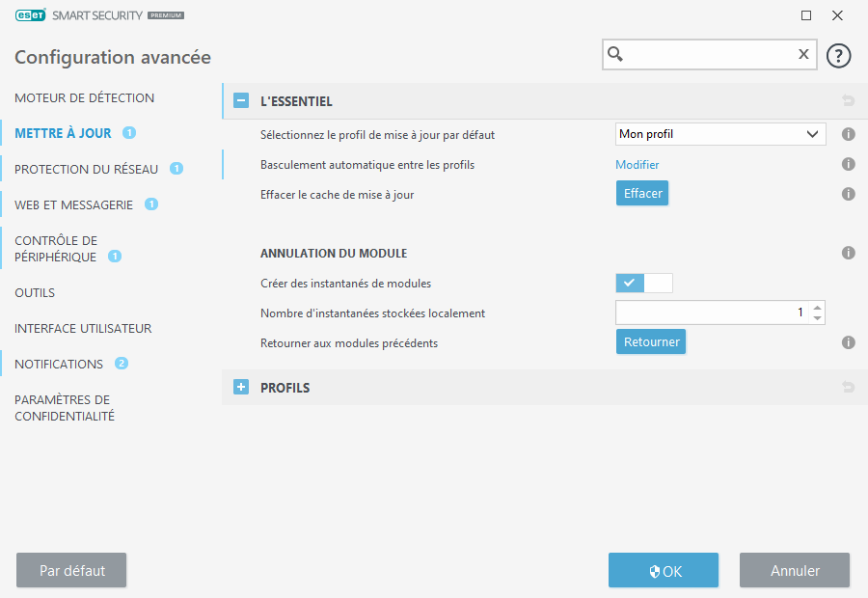
Task: Open WEB ET MESSAGERIE category
Action: (x=73, y=204)
